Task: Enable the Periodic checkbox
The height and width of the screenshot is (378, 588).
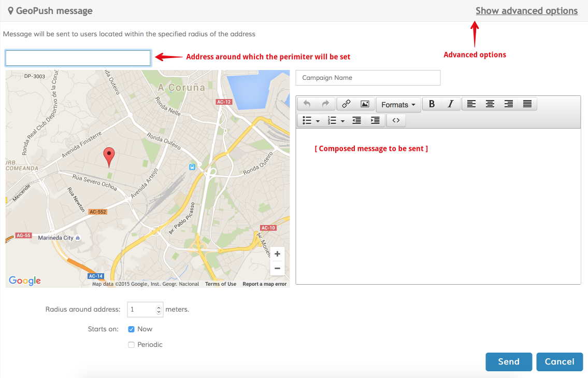Action: point(132,345)
